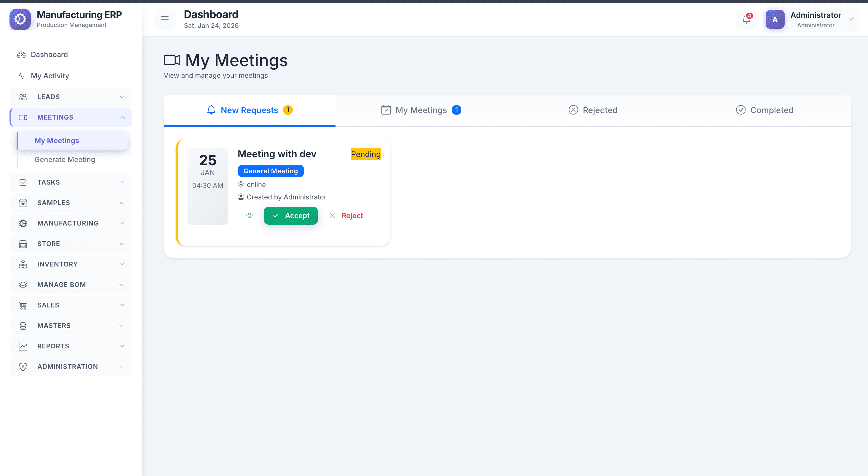Image resolution: width=868 pixels, height=476 pixels.
Task: Click the Reject X icon
Action: 332,216
